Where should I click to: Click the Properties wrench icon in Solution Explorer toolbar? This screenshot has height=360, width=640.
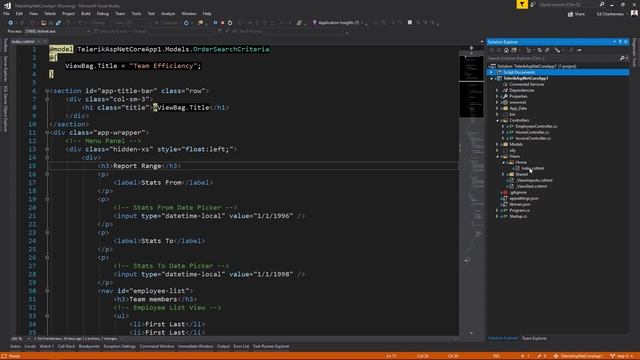[x=571, y=50]
